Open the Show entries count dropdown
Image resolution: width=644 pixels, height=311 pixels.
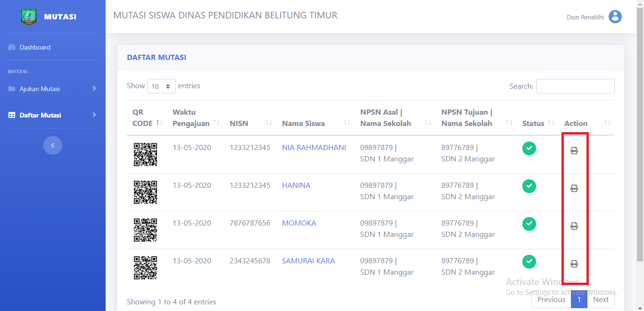click(x=161, y=86)
